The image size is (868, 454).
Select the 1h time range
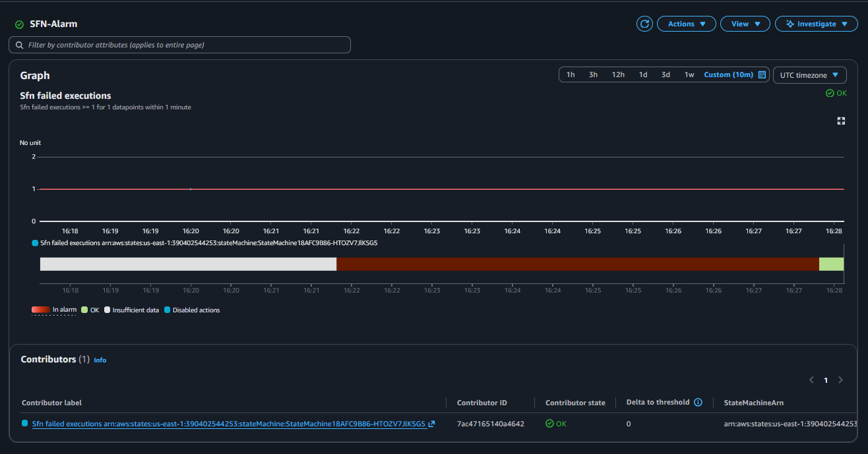[571, 74]
